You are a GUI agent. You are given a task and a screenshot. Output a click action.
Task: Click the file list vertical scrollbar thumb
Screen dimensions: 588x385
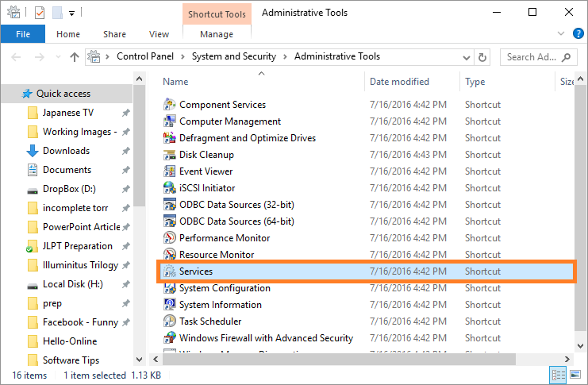tap(580, 206)
